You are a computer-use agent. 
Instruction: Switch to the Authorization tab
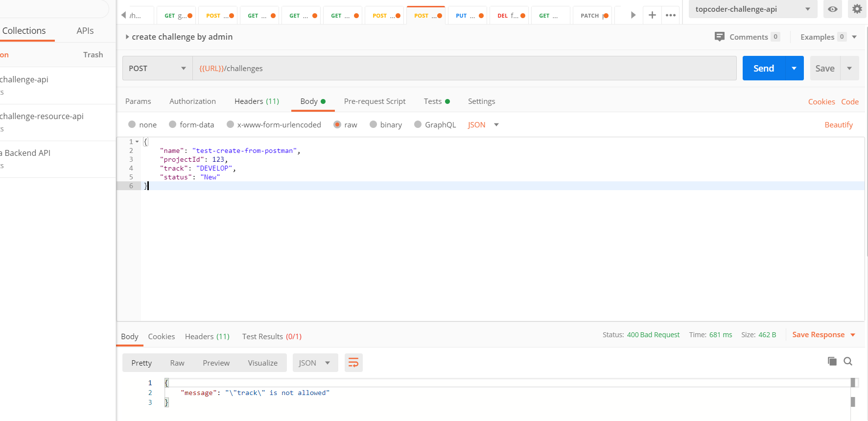tap(192, 101)
